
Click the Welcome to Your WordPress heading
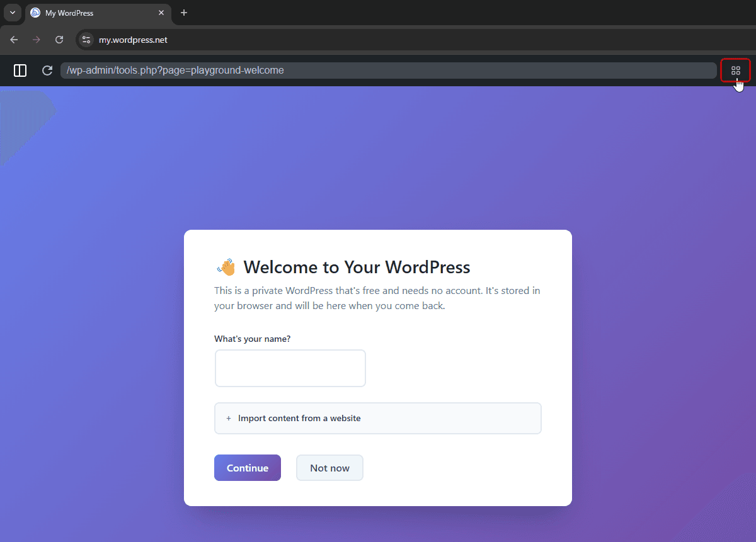tap(357, 268)
